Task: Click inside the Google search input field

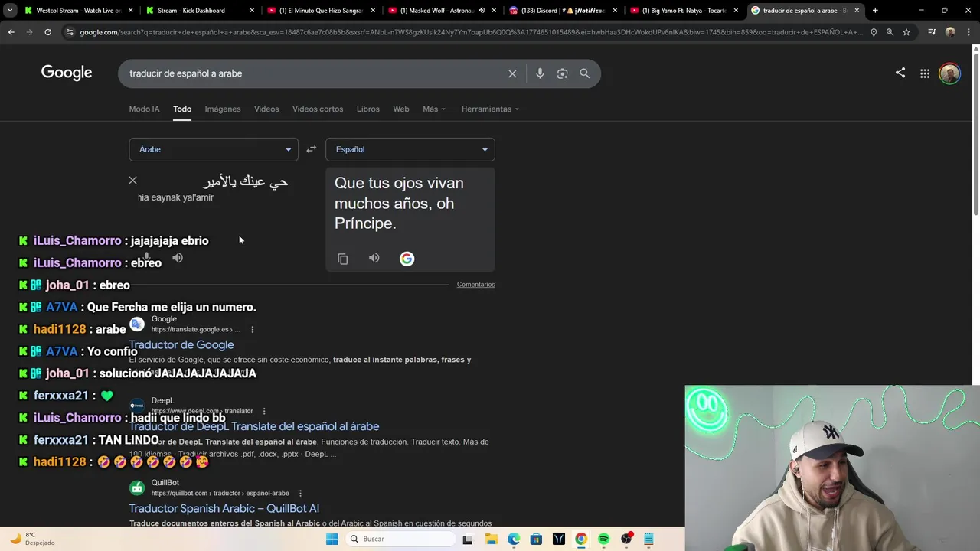Action: pos(314,73)
